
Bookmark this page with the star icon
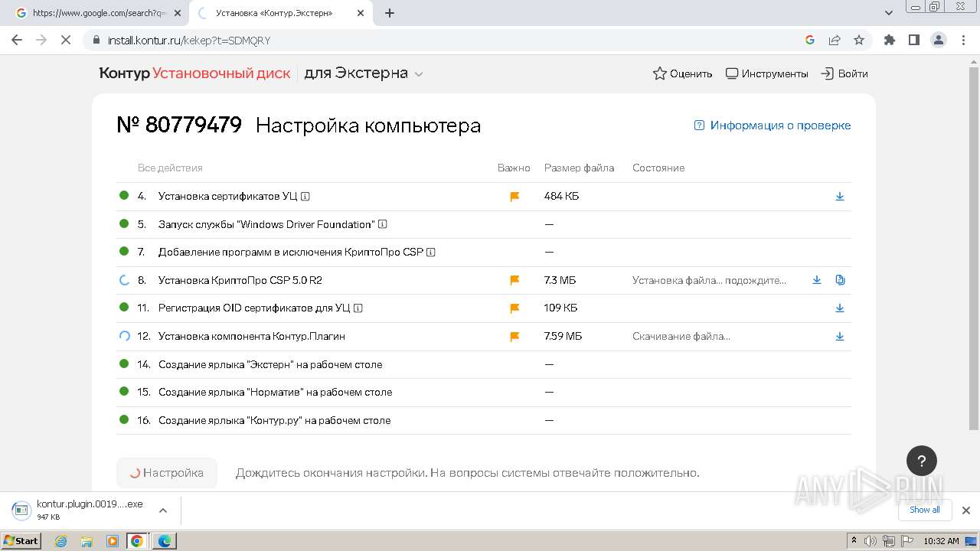(859, 40)
